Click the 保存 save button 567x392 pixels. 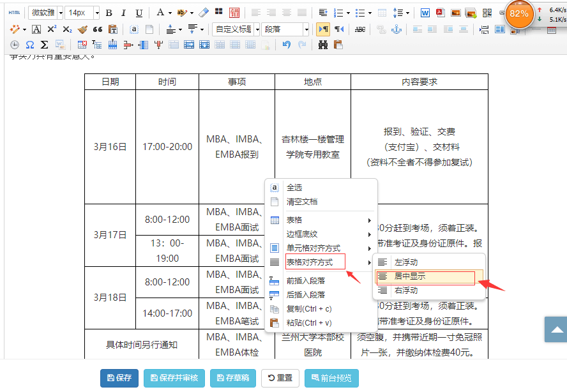[x=119, y=378]
